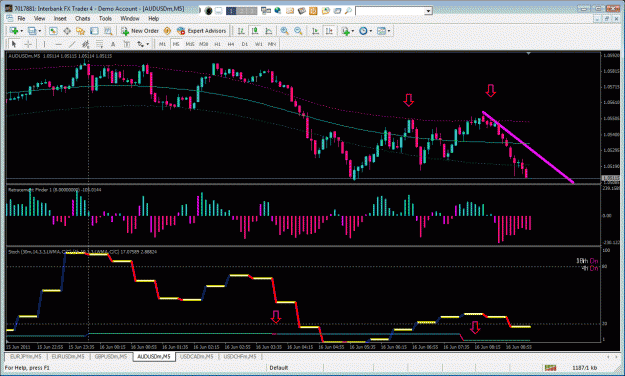Open the Navigator folder-star icon

coord(81,31)
